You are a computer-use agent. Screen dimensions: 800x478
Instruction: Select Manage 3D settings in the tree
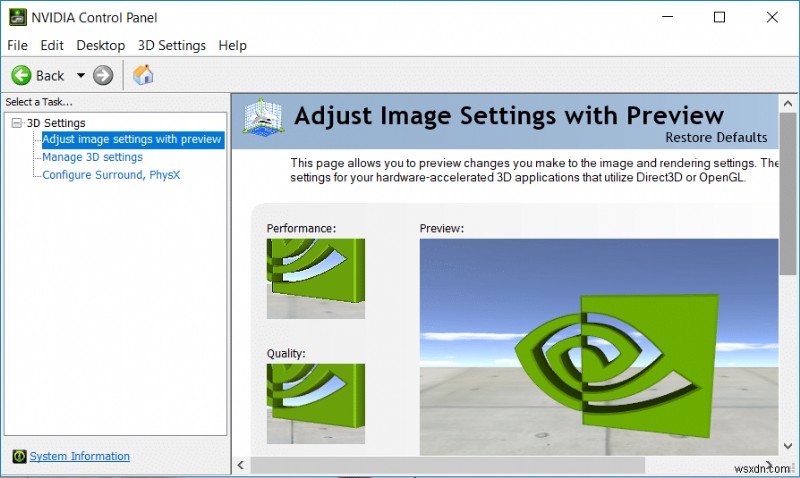tap(92, 157)
